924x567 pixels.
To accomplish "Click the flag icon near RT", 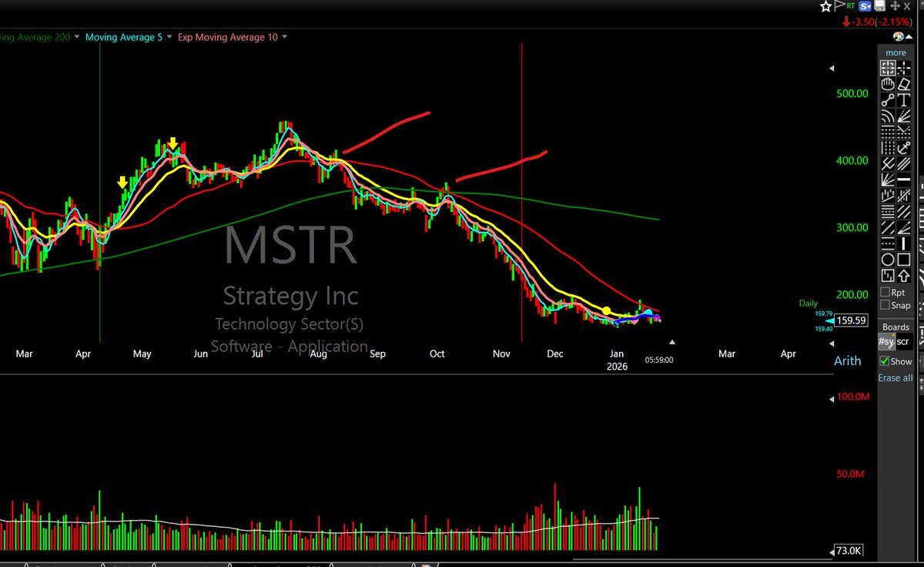I will click(x=839, y=6).
